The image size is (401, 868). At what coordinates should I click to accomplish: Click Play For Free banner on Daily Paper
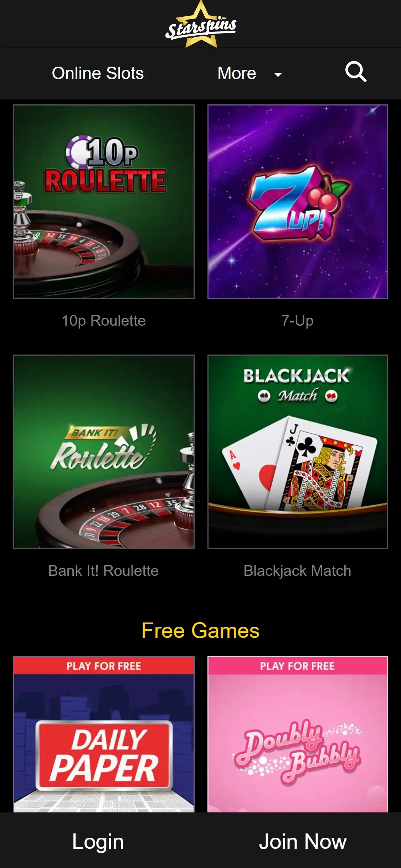tap(104, 666)
